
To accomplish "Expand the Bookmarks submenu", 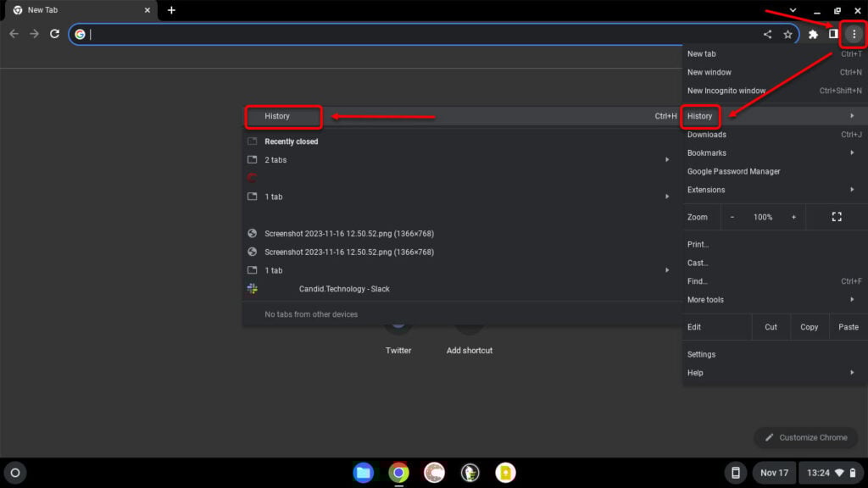I will [775, 152].
